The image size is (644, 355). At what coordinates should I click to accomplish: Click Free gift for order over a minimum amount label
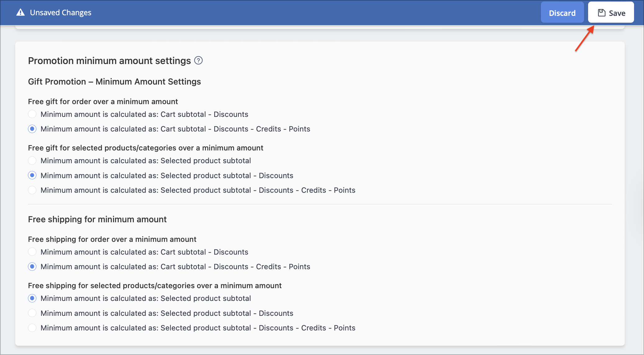click(x=103, y=101)
